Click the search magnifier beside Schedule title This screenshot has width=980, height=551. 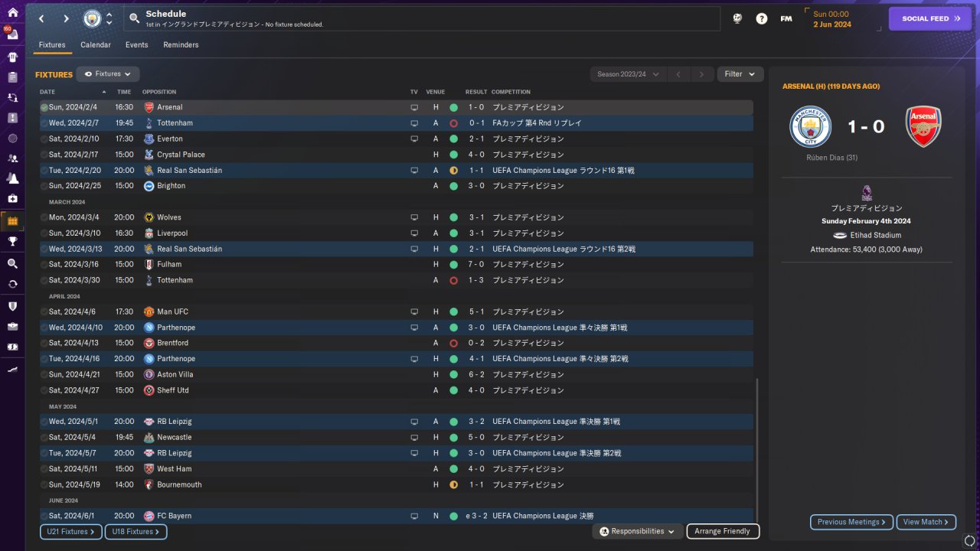[134, 18]
